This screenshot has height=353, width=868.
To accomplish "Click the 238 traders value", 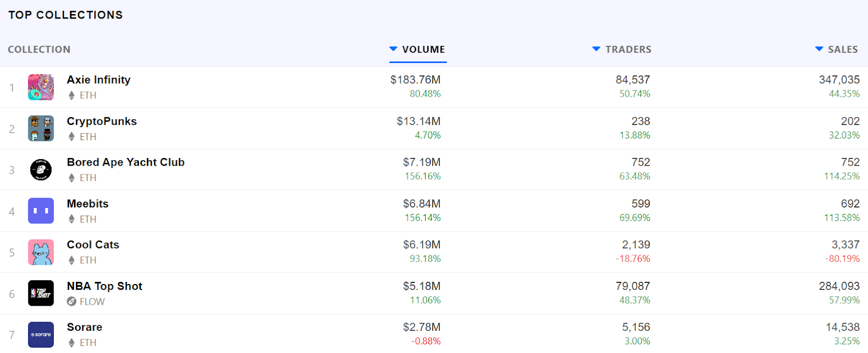I will click(641, 121).
